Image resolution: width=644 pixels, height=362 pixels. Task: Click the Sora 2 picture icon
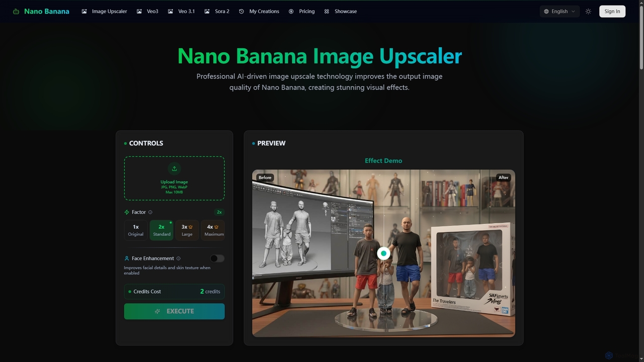coord(207,11)
